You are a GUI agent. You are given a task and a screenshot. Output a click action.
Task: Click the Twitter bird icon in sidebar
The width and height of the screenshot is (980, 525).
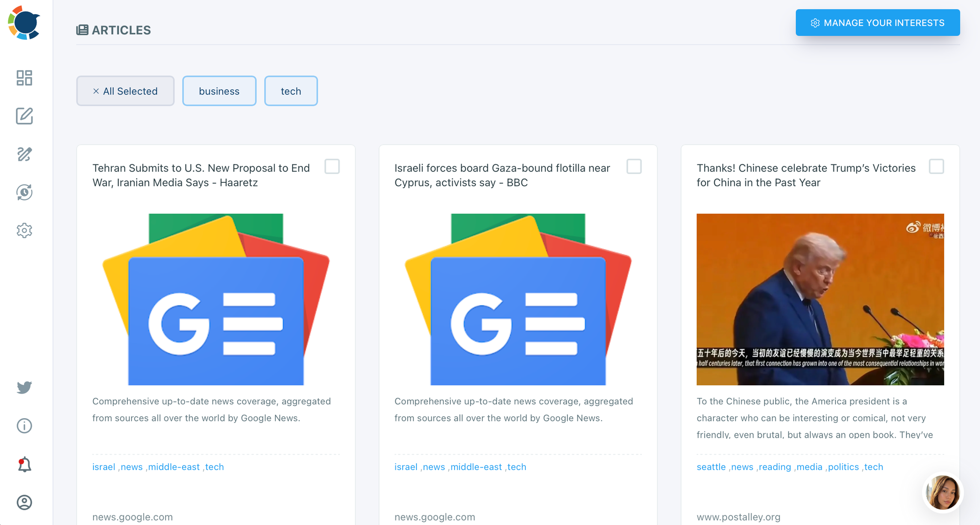[x=24, y=387]
